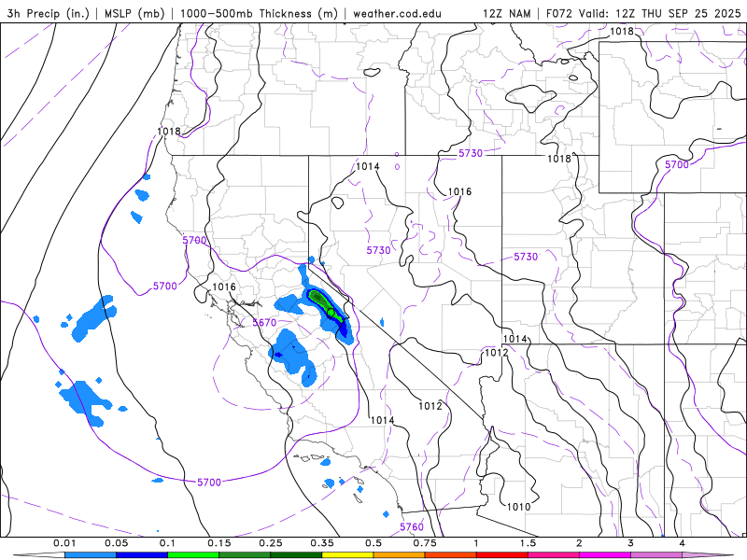Click the 'MSLP (mb)' header label

[x=134, y=13]
